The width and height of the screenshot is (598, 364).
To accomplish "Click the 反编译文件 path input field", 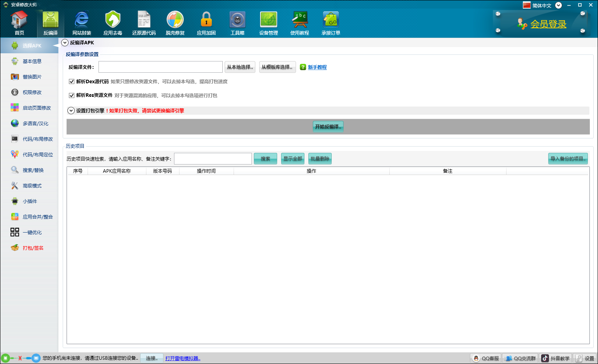I will [x=160, y=67].
